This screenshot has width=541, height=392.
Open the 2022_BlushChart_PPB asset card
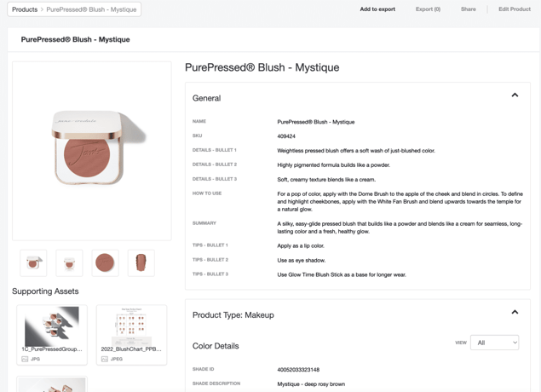(131, 335)
